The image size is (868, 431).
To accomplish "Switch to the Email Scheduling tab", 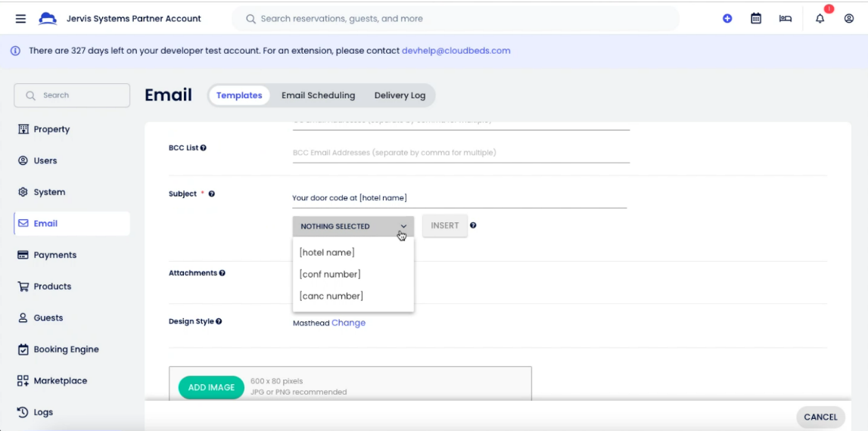I will pyautogui.click(x=319, y=96).
